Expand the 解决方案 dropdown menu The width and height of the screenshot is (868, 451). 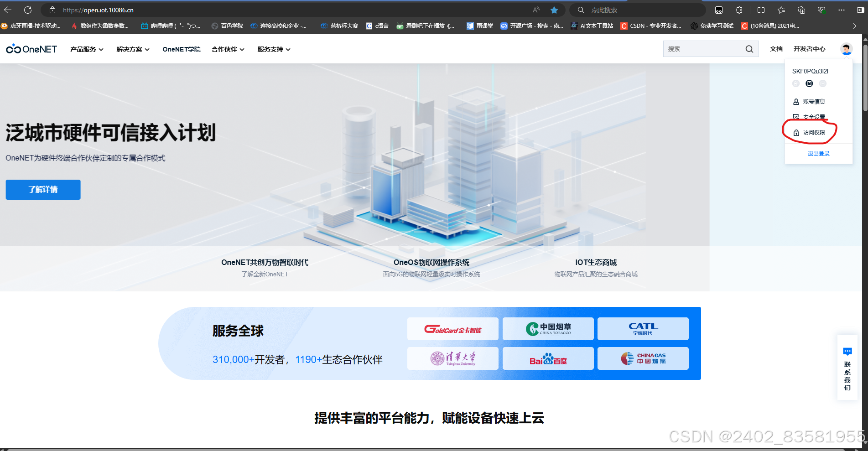tap(133, 49)
